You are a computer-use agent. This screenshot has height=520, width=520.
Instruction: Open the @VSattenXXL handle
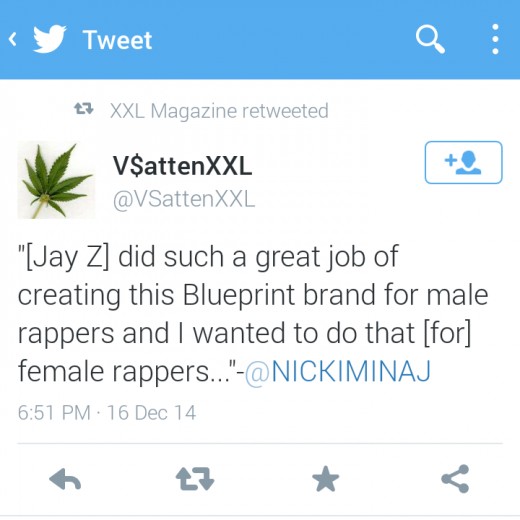[x=184, y=200]
